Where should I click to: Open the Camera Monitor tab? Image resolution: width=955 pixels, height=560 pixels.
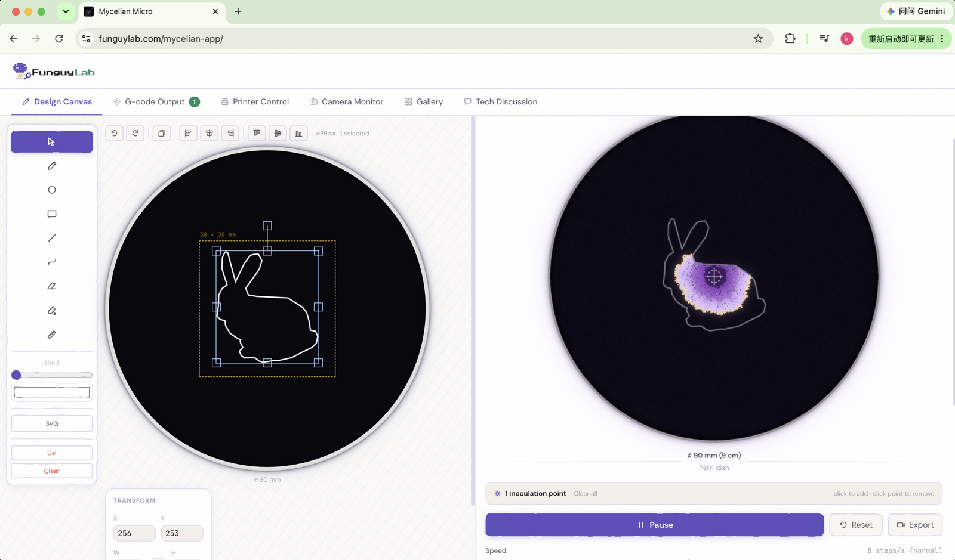click(x=346, y=102)
